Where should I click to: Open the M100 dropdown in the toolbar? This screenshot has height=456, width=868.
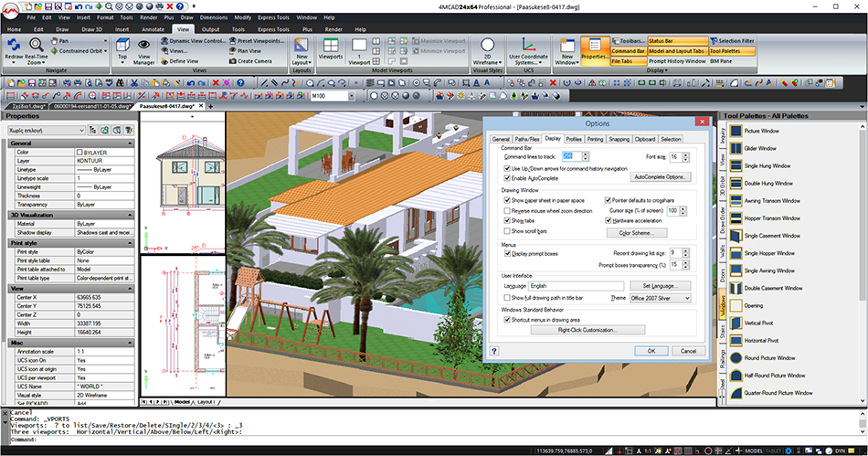coord(334,95)
